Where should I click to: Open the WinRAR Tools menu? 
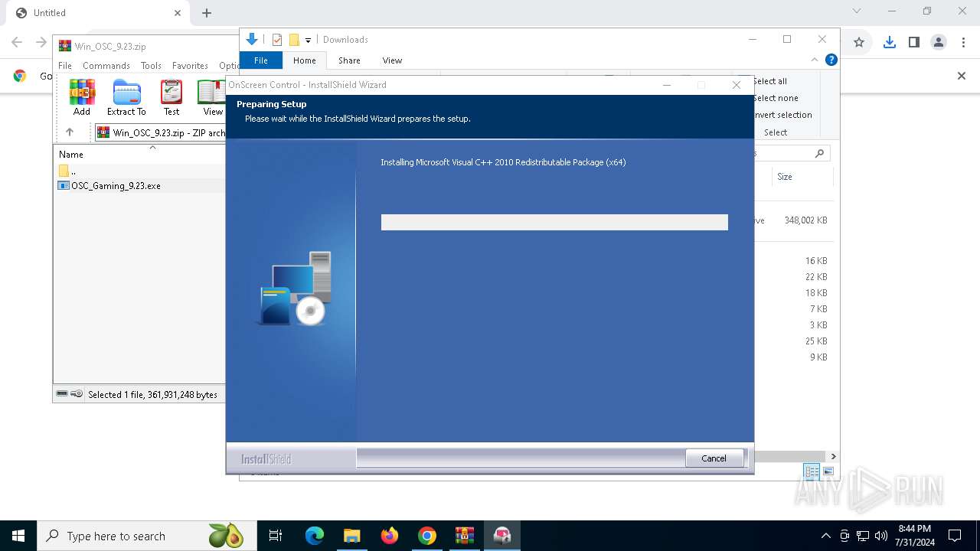click(151, 66)
